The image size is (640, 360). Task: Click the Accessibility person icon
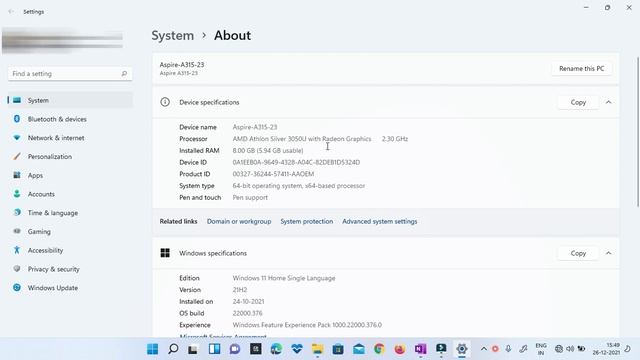coord(17,250)
